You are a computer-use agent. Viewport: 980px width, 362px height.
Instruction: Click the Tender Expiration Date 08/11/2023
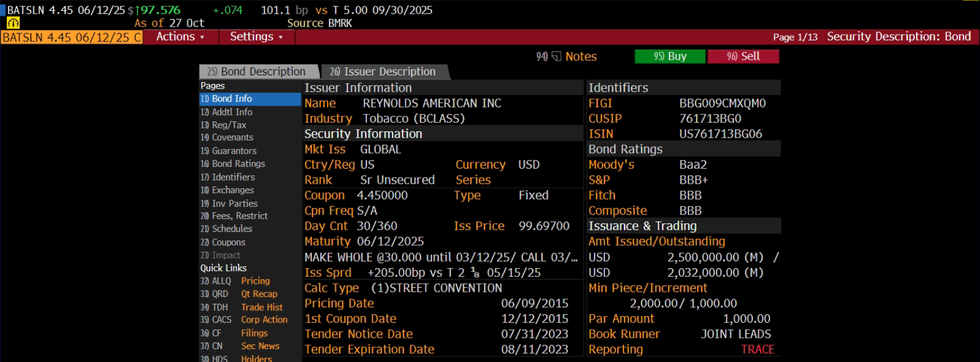coord(534,349)
